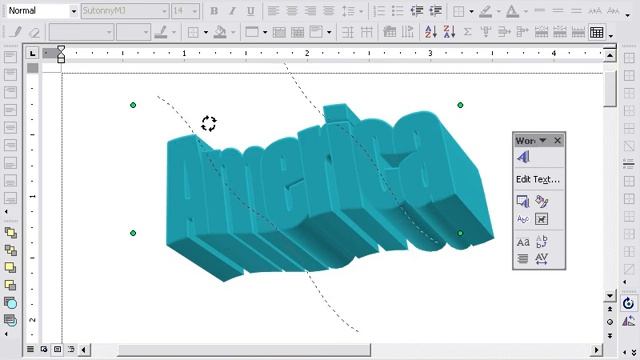The height and width of the screenshot is (360, 640).
Task: Click Previous Page double-arrow button
Action: click(x=610, y=309)
